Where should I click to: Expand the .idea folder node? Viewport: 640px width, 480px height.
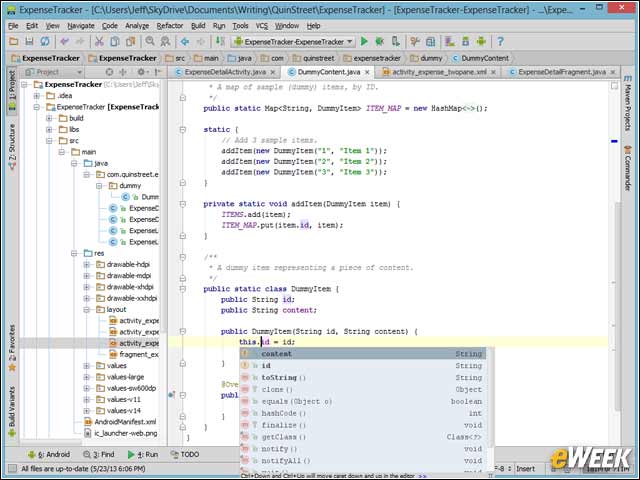(37, 96)
